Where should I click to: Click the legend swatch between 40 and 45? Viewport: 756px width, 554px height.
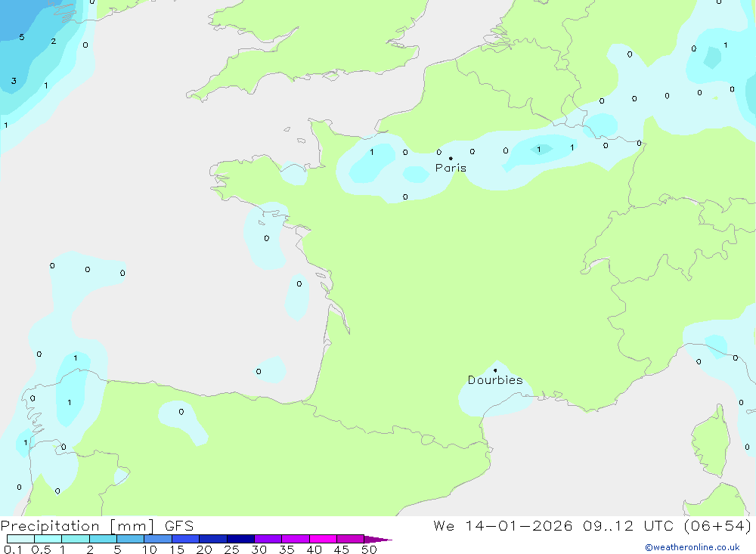[323, 539]
